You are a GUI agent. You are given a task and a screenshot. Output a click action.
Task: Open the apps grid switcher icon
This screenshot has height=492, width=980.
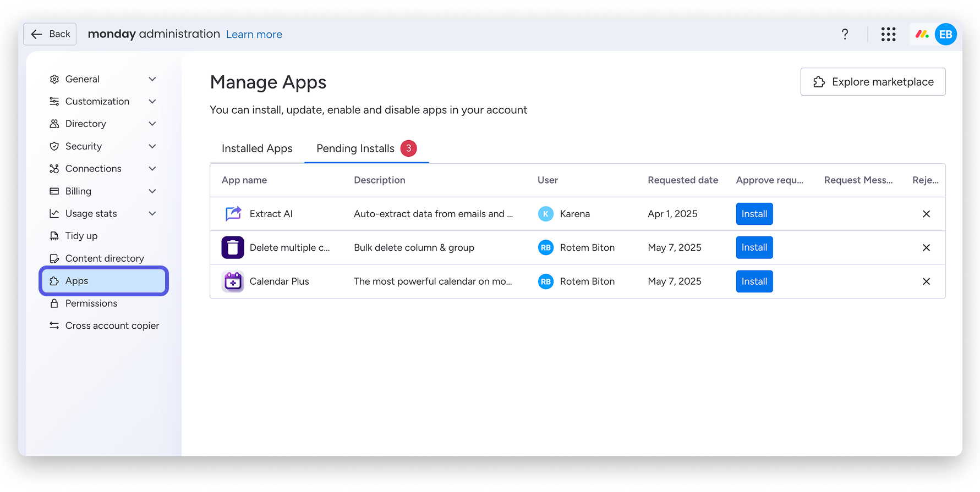tap(888, 34)
